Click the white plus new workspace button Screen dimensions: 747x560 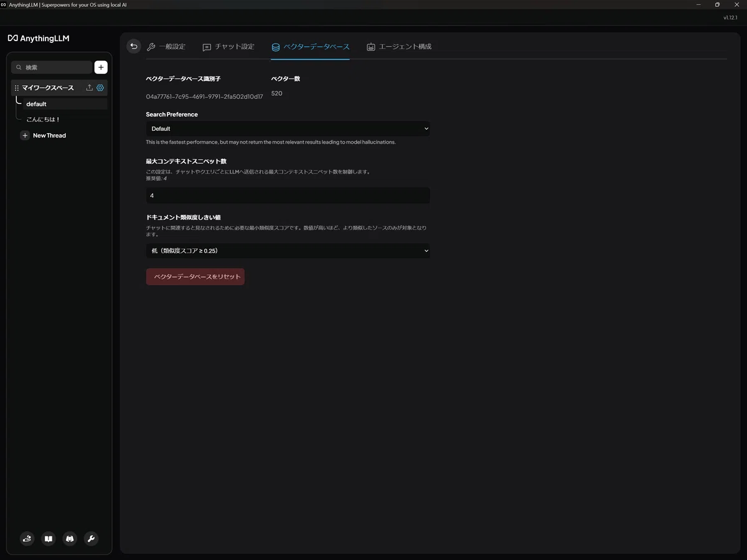coord(101,67)
